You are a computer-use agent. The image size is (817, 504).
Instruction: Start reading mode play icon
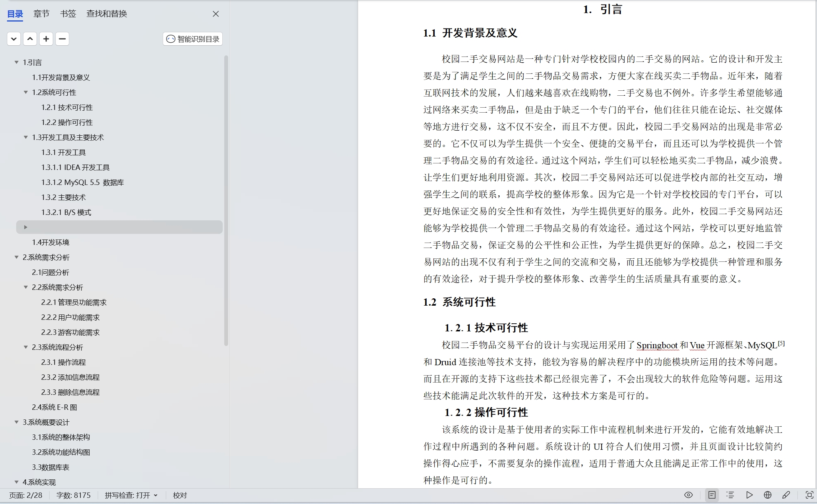[x=749, y=495]
